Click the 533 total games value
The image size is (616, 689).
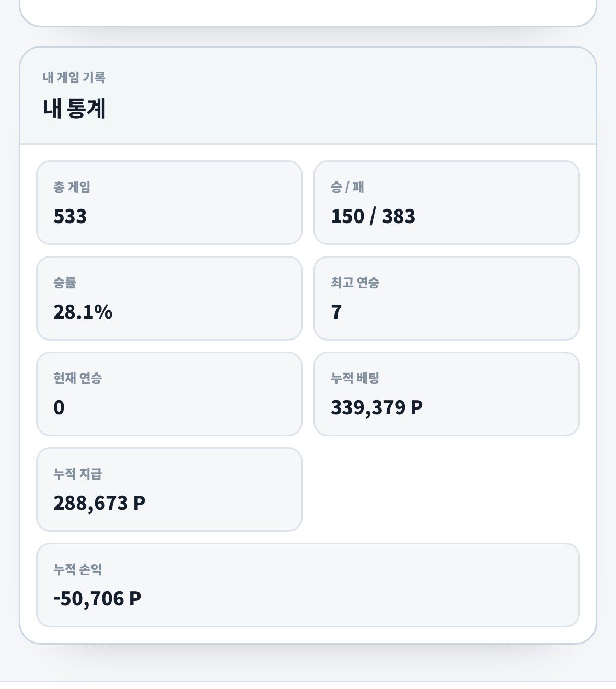(70, 216)
